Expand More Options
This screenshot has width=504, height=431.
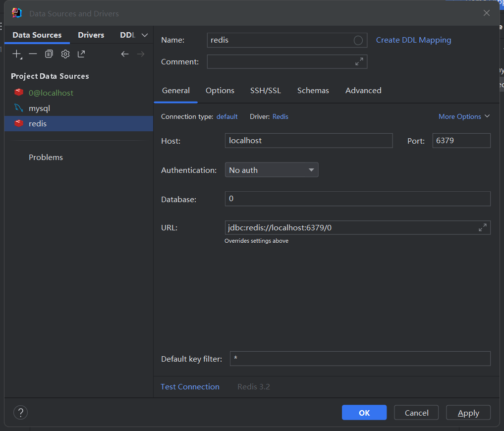coord(464,116)
